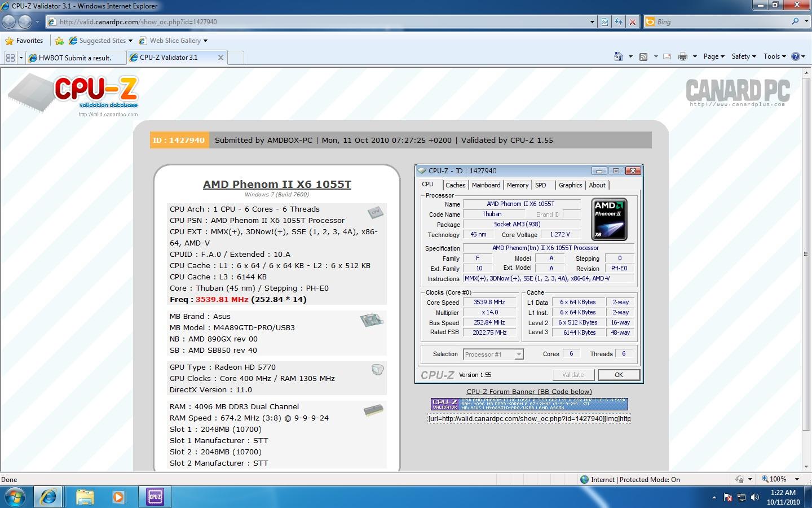Open a new blank tab
This screenshot has width=812, height=508.
coord(236,58)
